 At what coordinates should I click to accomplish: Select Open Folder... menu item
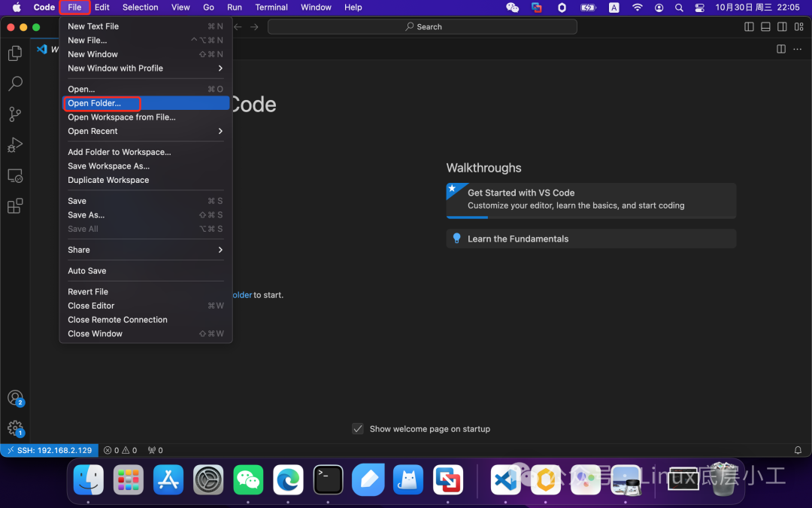pos(146,103)
